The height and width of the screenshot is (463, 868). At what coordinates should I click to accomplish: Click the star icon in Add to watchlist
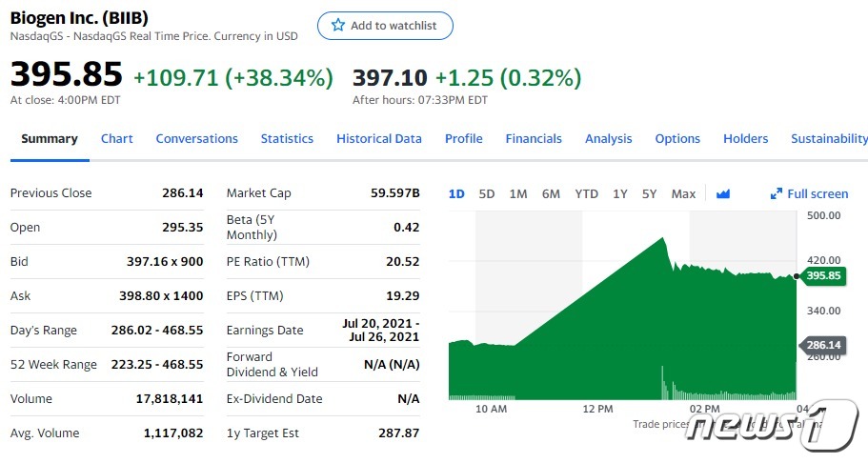coord(337,26)
